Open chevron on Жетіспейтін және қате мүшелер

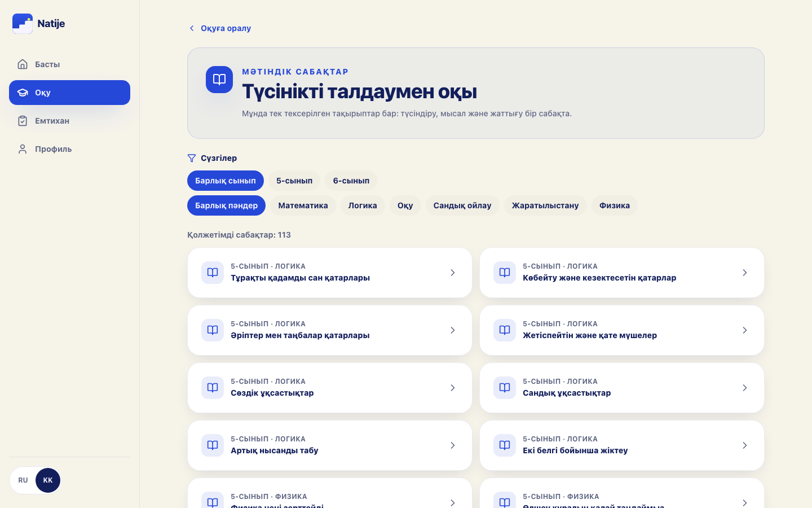click(745, 330)
